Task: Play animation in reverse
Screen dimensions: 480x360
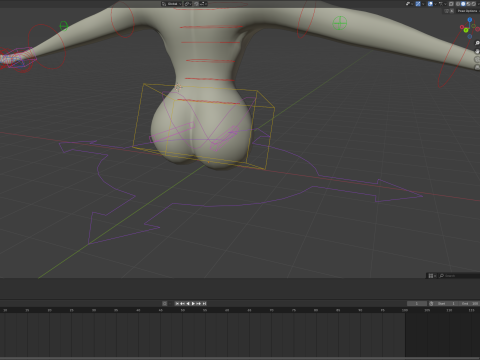Action: pos(188,303)
